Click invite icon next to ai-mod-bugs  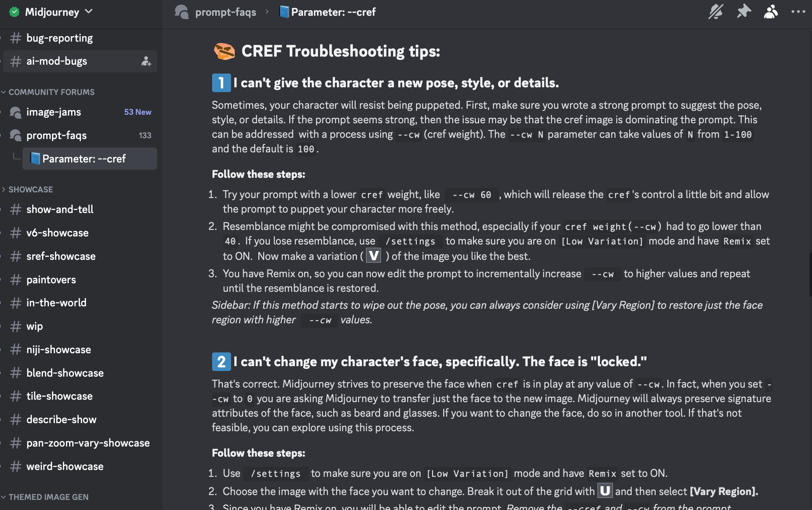[146, 61]
